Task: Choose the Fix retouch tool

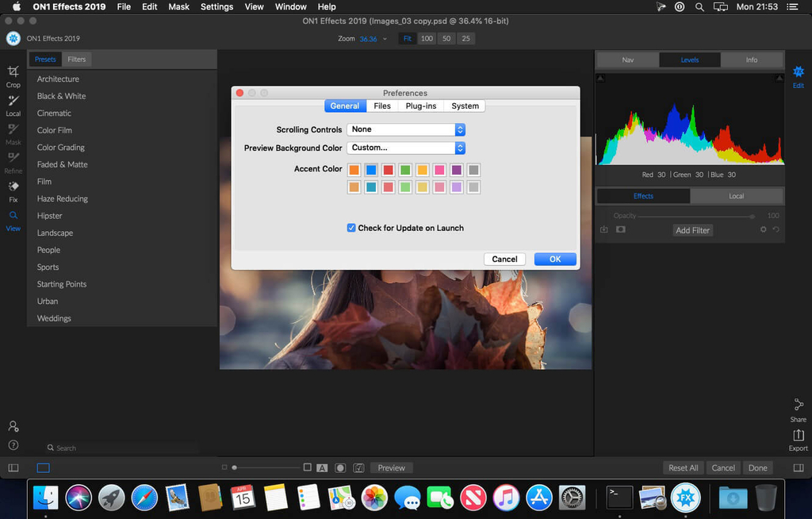Action: point(13,190)
